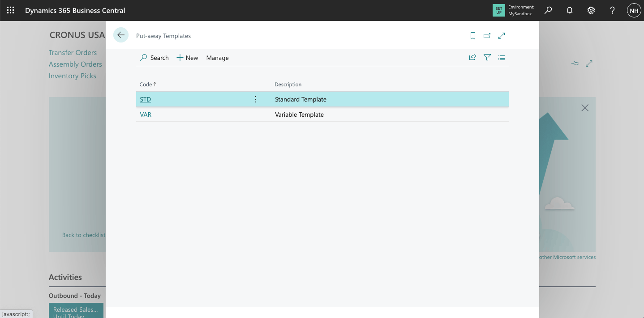Click the MySandbox environment label

520,14
